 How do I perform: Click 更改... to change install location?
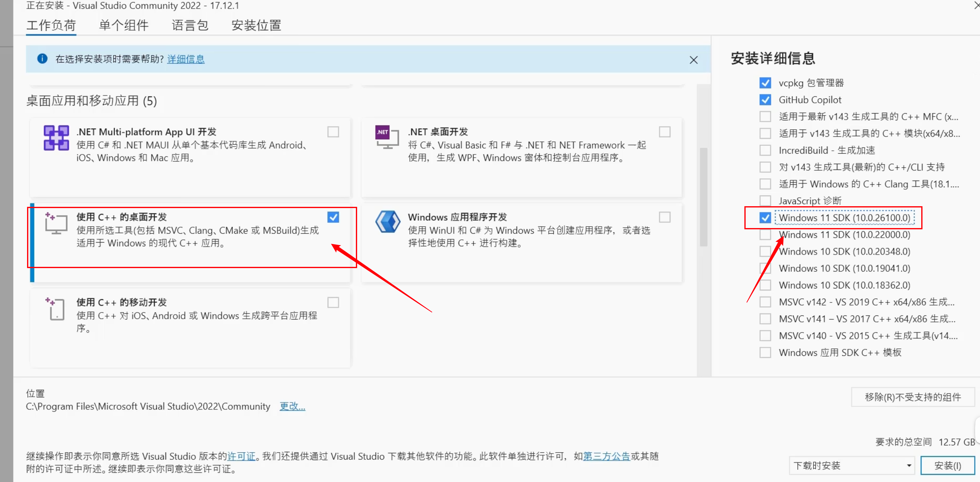pos(292,406)
